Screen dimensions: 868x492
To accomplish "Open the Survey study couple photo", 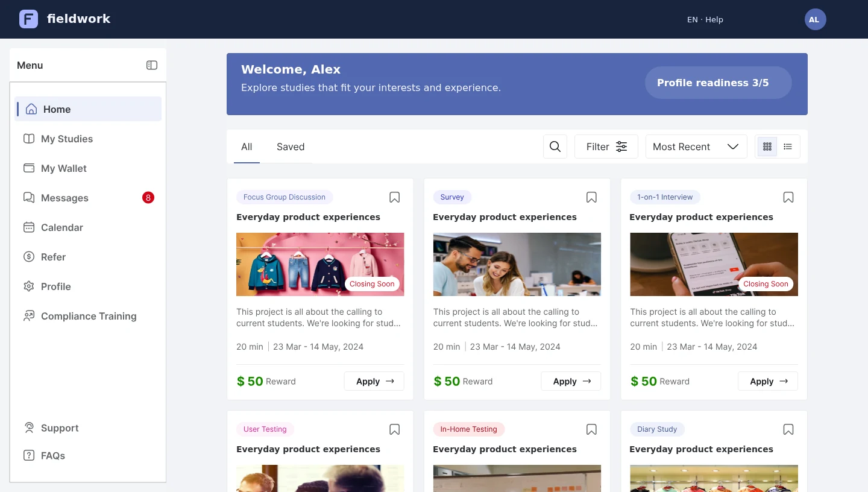I will click(517, 264).
